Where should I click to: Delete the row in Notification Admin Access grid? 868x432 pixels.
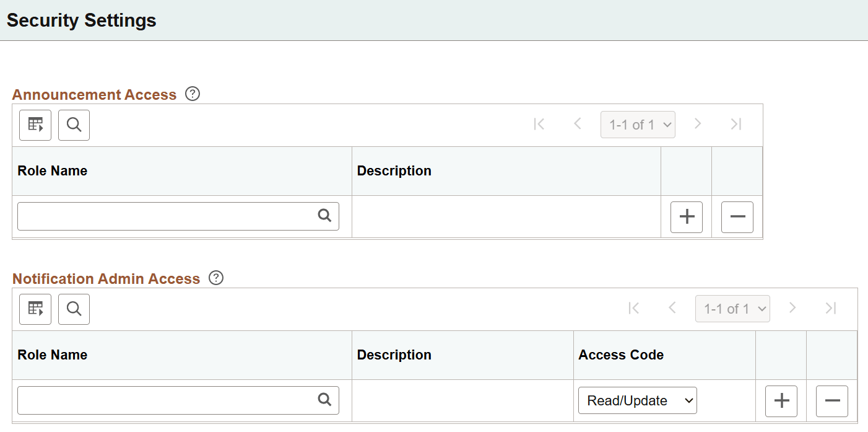click(831, 401)
